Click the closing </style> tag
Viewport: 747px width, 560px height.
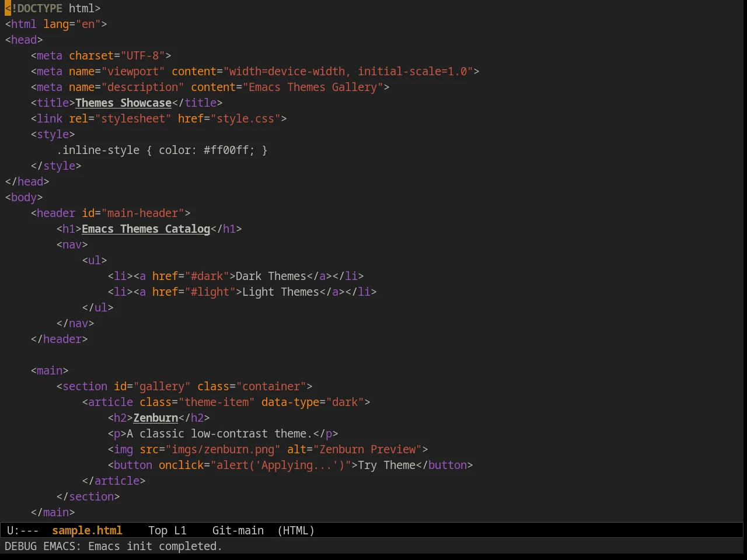(56, 166)
